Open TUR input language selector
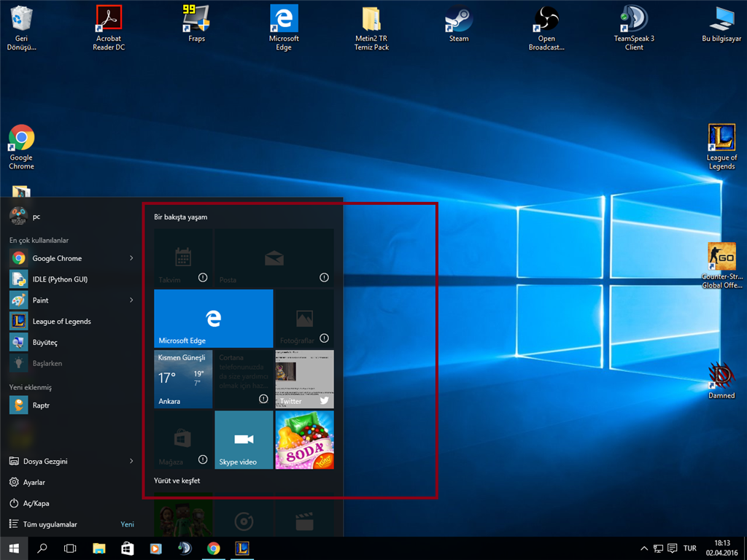The width and height of the screenshot is (747, 560). 690,548
